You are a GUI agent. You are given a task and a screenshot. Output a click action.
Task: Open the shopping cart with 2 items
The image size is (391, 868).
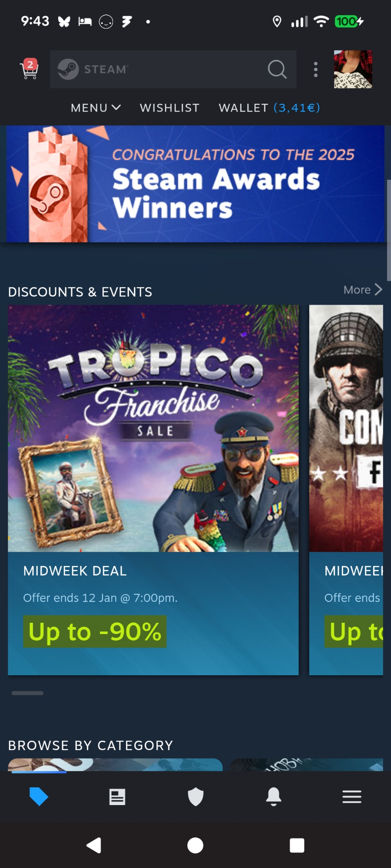pyautogui.click(x=30, y=69)
